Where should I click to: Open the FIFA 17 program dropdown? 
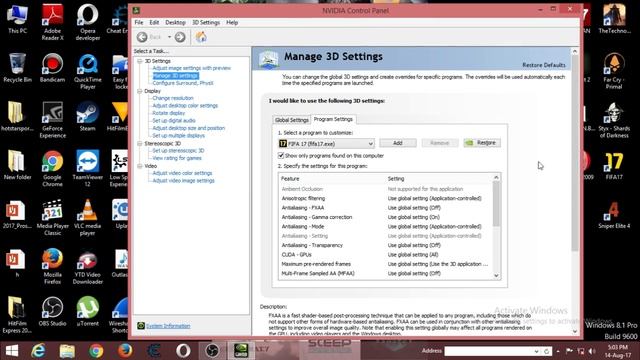pos(326,144)
